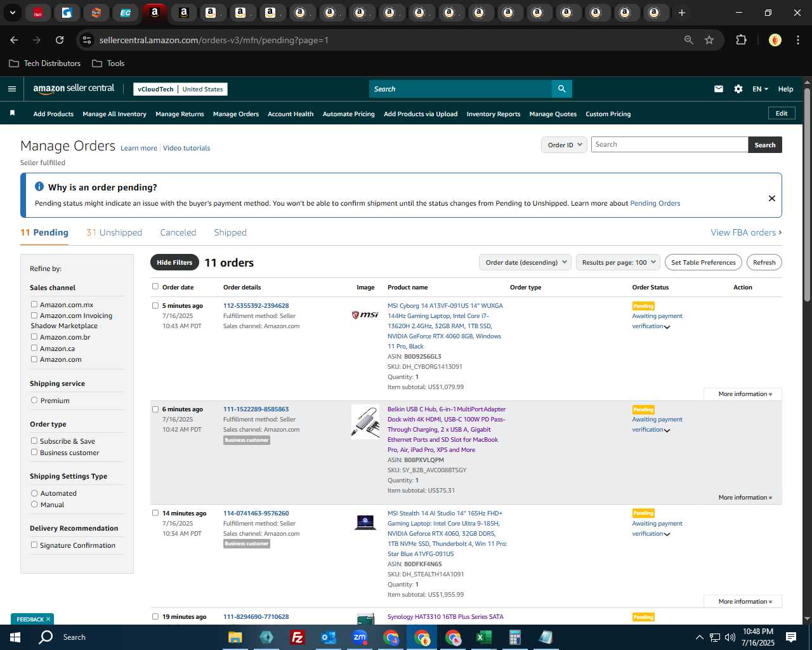Open Automate Pricing menu item
812x650 pixels.
[349, 114]
